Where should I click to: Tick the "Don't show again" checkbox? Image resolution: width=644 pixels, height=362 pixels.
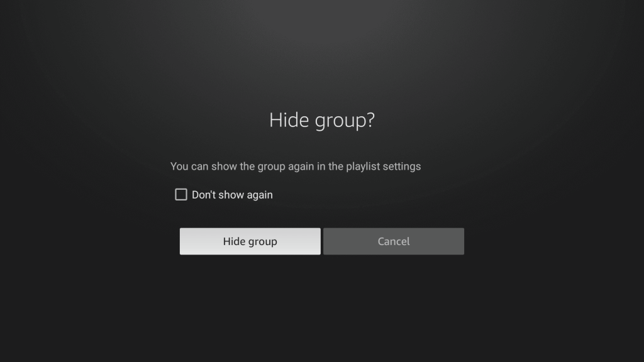point(181,195)
